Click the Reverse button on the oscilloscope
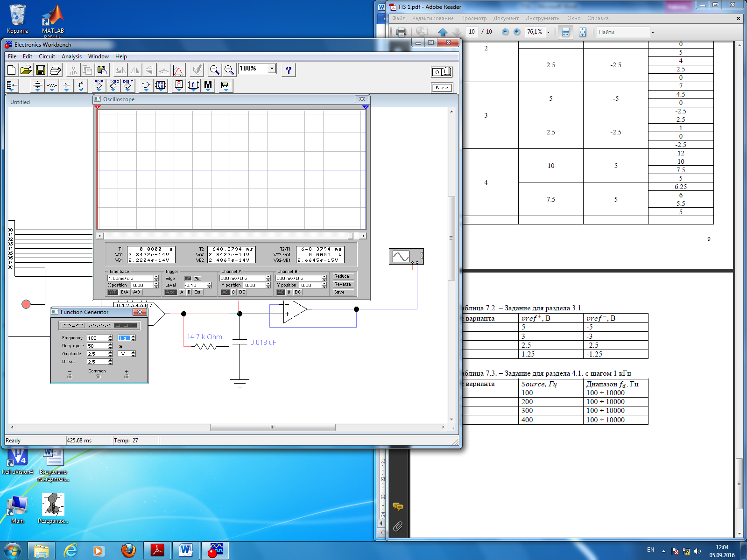The width and height of the screenshot is (747, 560). point(344,284)
